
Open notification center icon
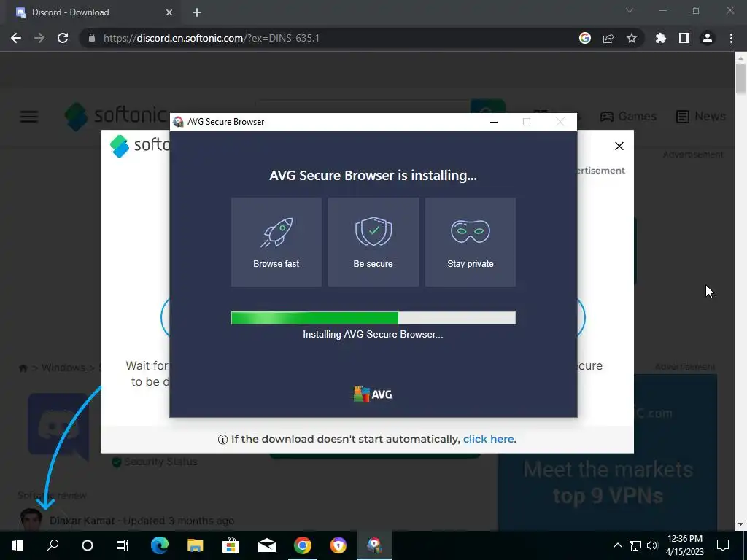[723, 545]
